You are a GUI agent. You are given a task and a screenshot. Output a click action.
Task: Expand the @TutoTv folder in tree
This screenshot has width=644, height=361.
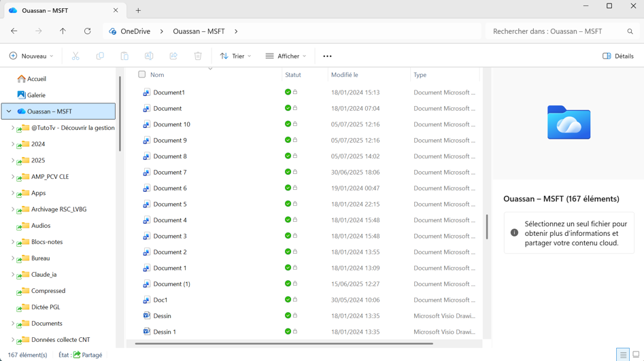pos(13,128)
